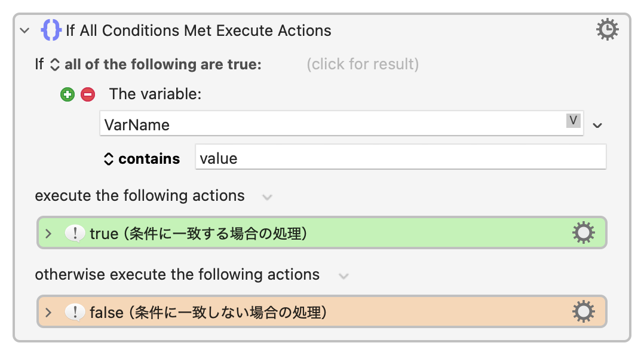Add a new condition with green plus
Screen dimensions: 644x355
68,94
